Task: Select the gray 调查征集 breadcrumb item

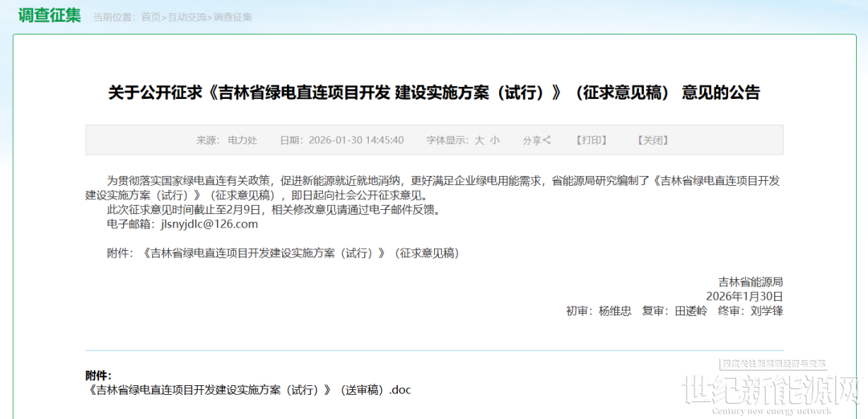Action: point(231,17)
